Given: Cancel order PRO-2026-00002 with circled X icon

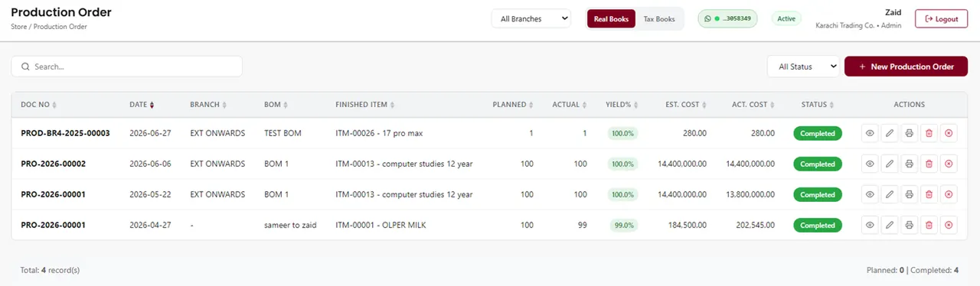Looking at the screenshot, I should coord(949,164).
